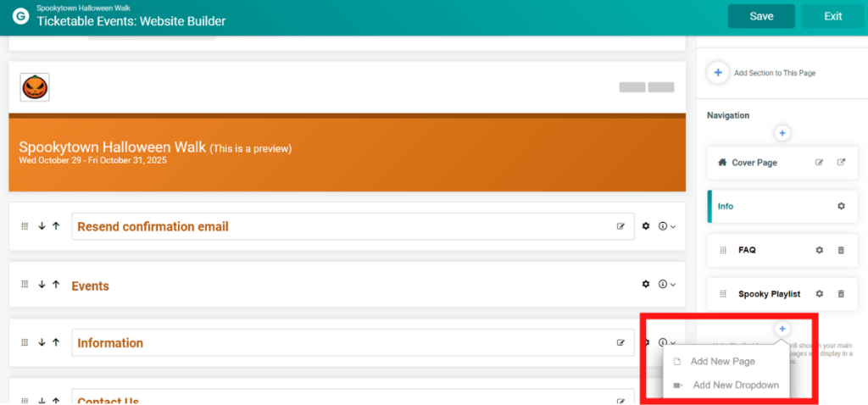
Task: Open settings gear for the FAQ page
Action: (x=820, y=250)
